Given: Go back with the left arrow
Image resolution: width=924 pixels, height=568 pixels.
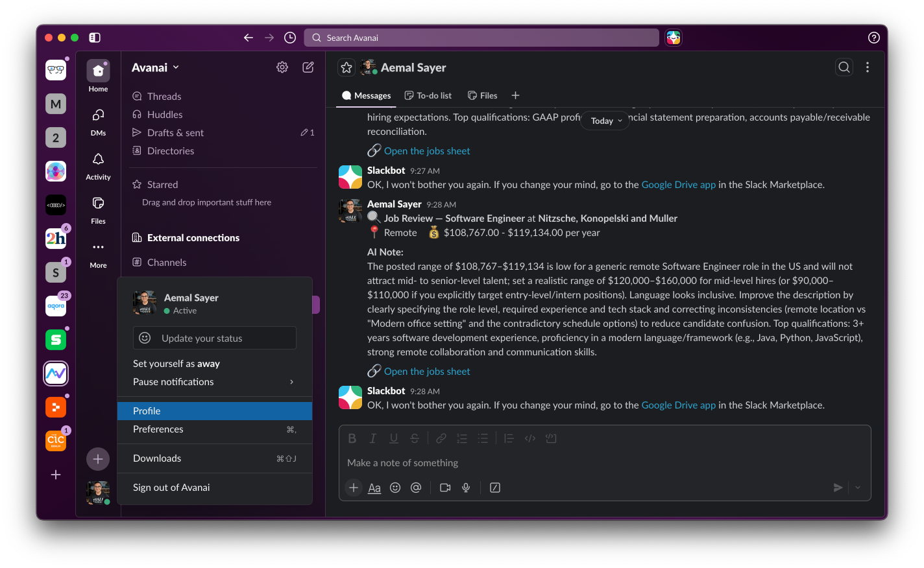Looking at the screenshot, I should [x=249, y=38].
